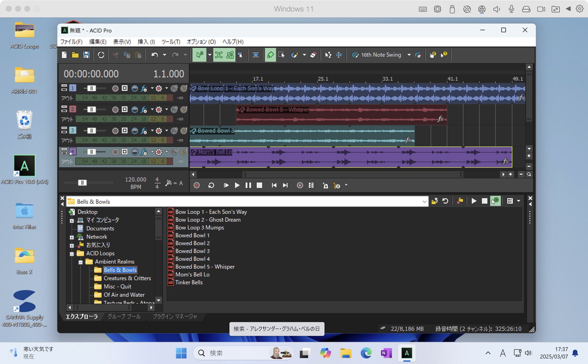Click the Save project toolbar icon
The image size is (588, 364).
(86, 55)
